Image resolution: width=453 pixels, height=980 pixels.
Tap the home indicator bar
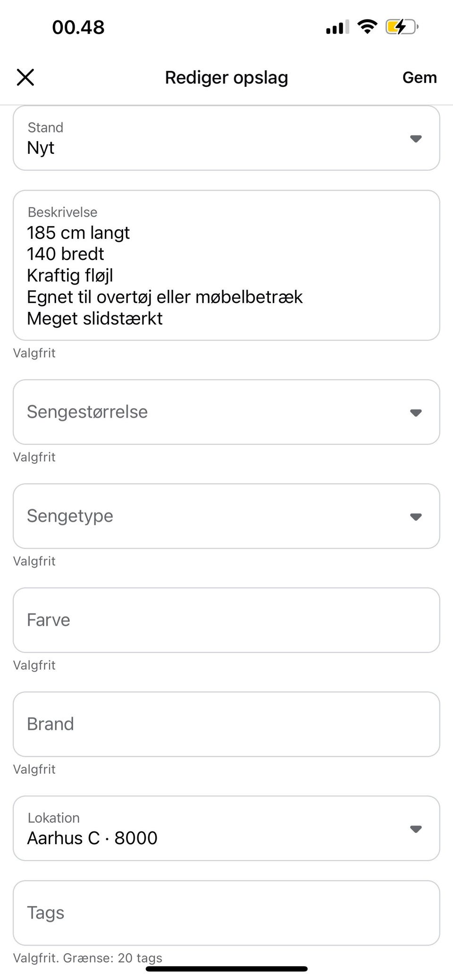click(x=226, y=969)
